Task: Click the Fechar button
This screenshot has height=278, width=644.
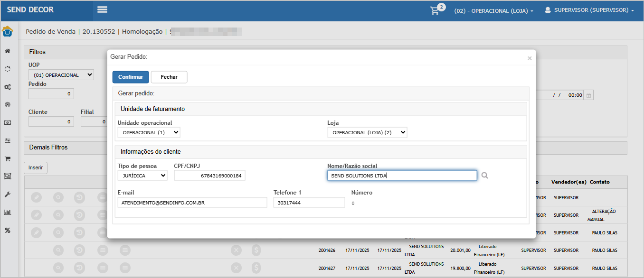Action: tap(169, 77)
